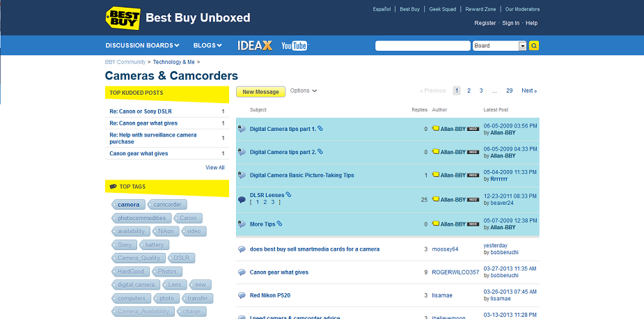Open the IDEAX logo link
This screenshot has height=319, width=644.
coord(255,46)
